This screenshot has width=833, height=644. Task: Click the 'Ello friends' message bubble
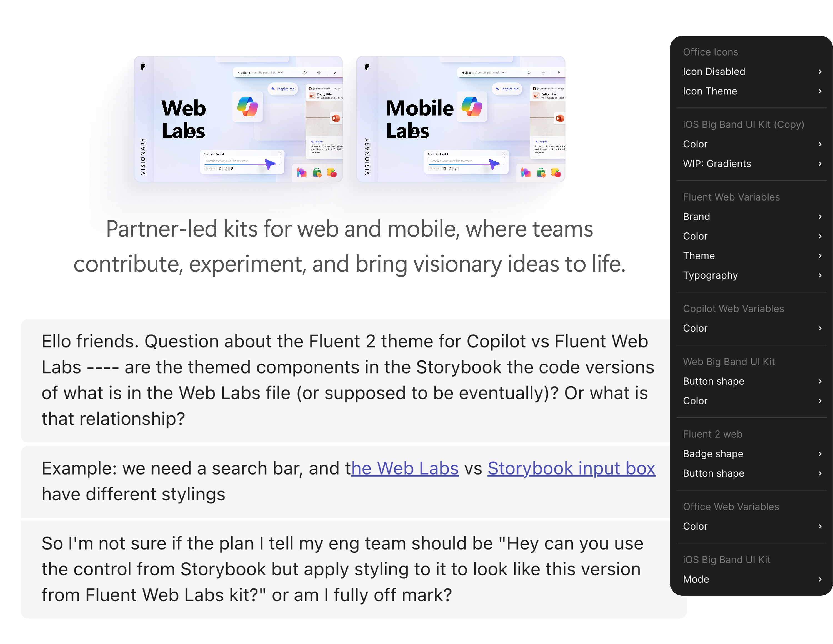pyautogui.click(x=345, y=380)
